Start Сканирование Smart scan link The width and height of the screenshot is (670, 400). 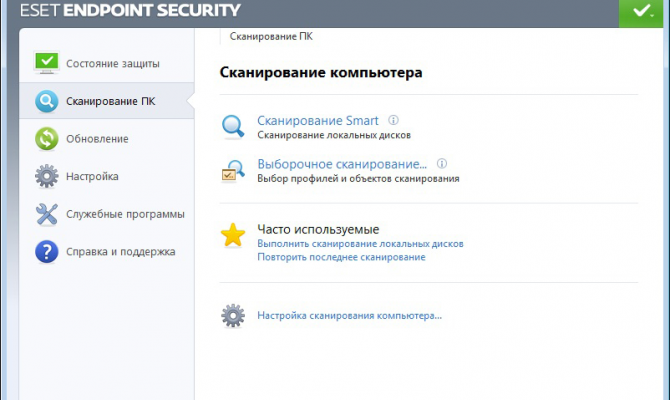319,120
